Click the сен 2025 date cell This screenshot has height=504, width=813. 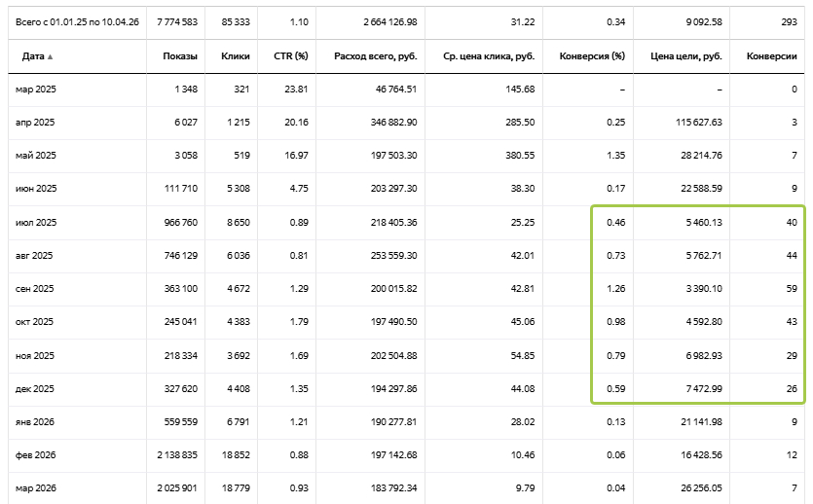pos(35,289)
